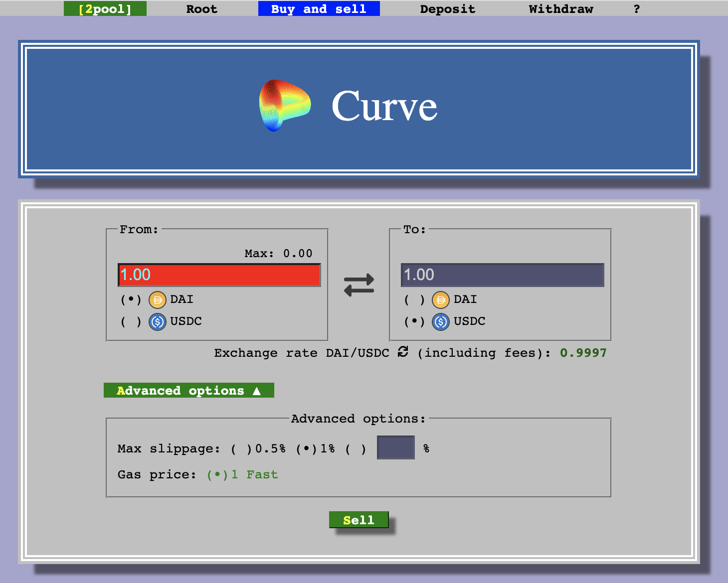
Task: Collapse the Advanced options section
Action: [x=188, y=390]
